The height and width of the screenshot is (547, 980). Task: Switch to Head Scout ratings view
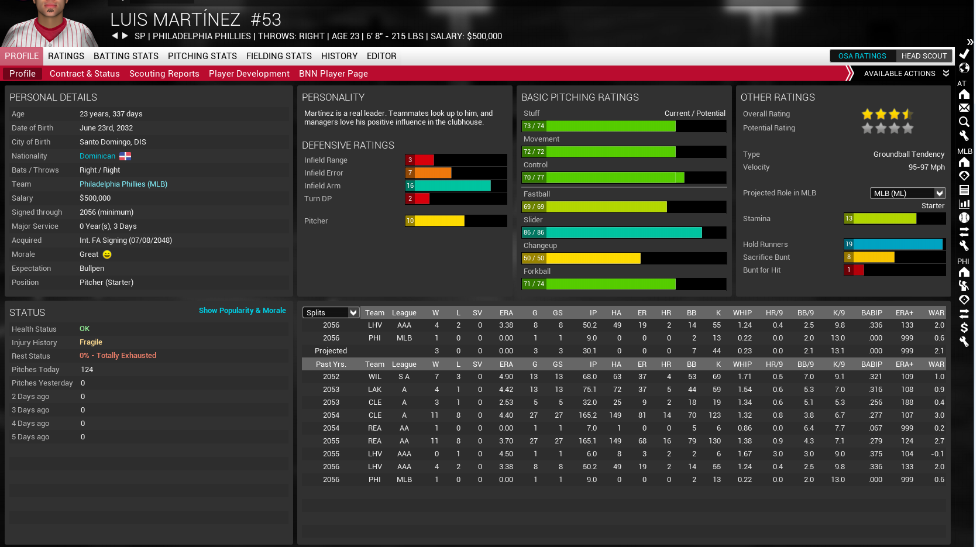tap(924, 56)
